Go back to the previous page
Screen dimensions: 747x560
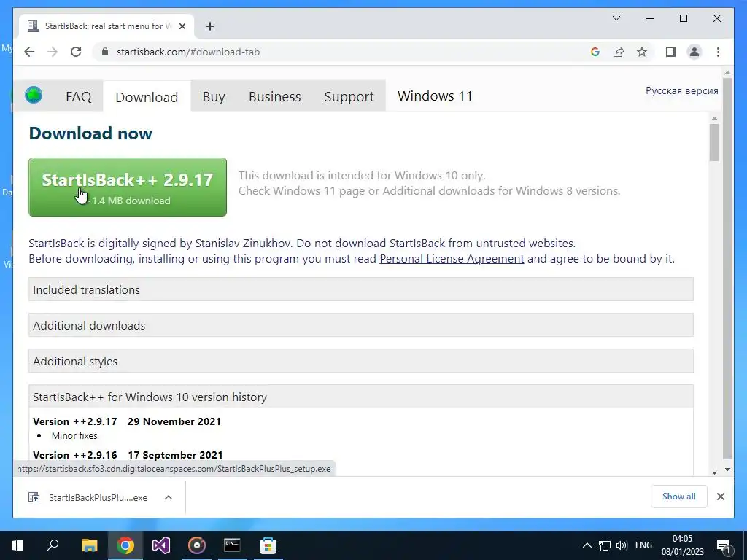coord(29,52)
